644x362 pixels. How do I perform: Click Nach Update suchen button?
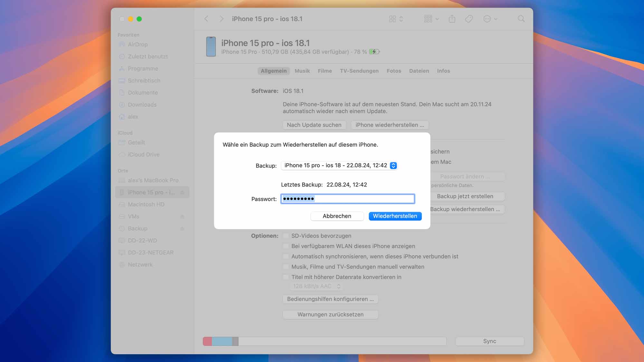314,125
